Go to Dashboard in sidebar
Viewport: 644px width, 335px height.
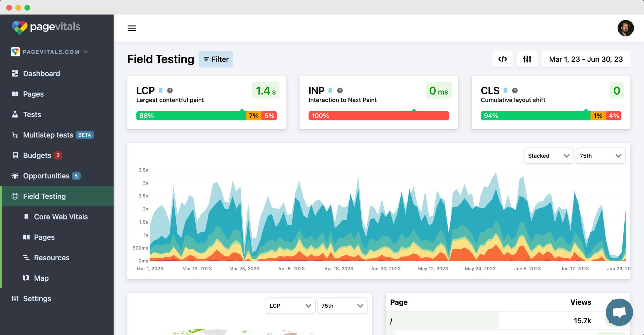point(41,73)
